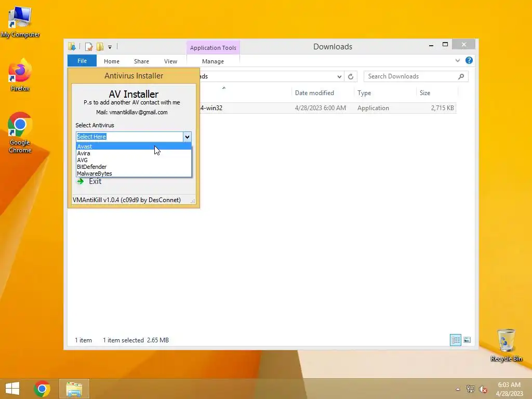Open Explorer Help icon
The height and width of the screenshot is (399, 532).
pos(469,60)
